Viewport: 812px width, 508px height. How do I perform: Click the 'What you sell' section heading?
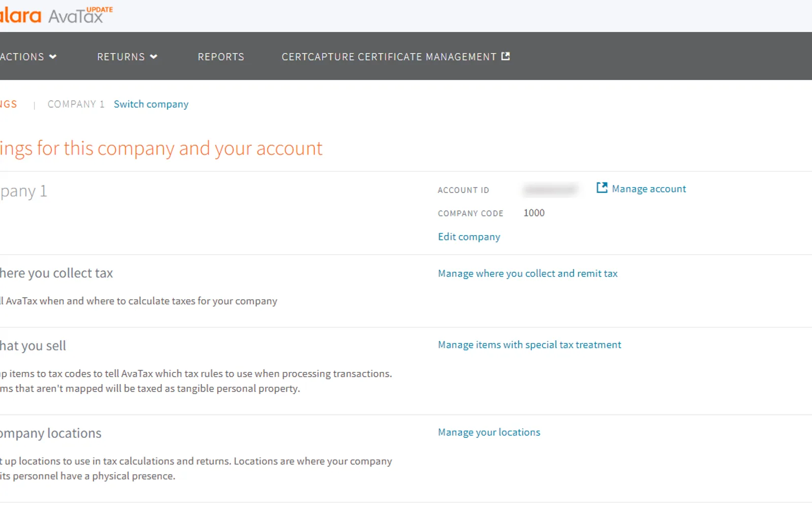coord(33,346)
